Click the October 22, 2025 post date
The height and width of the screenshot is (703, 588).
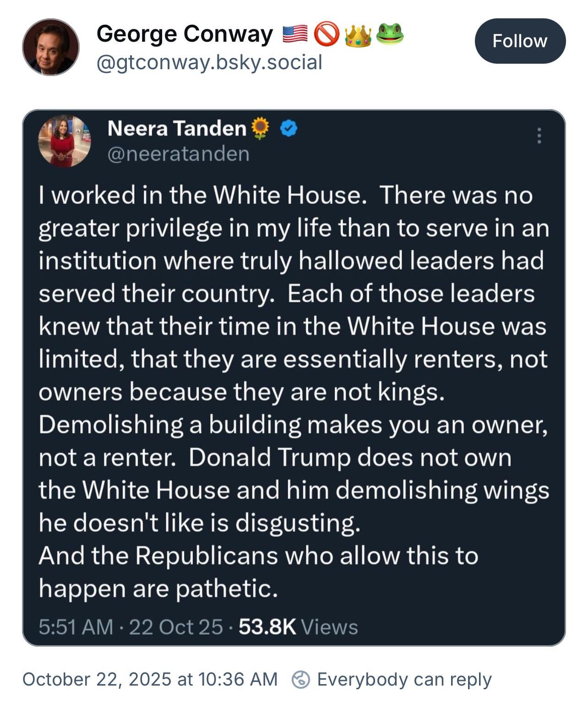pyautogui.click(x=150, y=679)
